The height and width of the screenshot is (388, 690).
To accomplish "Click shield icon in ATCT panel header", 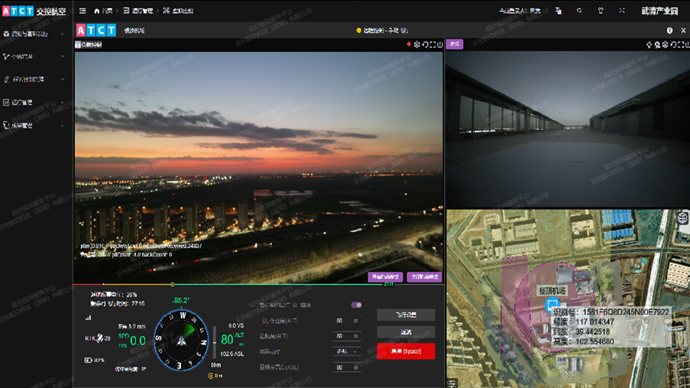I will point(669,30).
